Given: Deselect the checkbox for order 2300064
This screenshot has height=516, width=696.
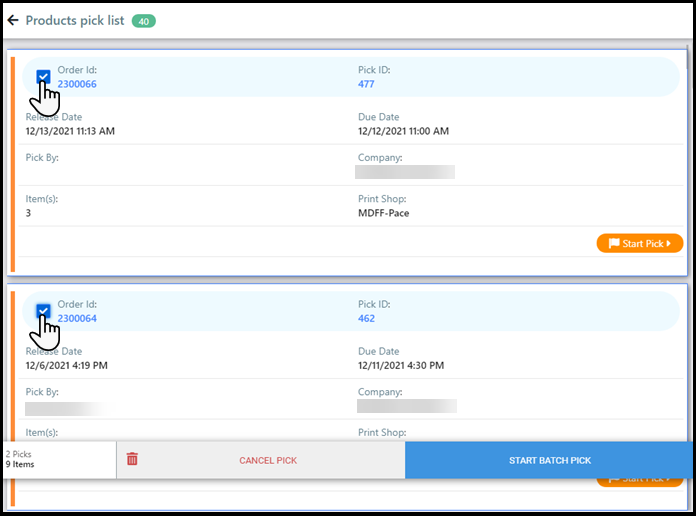Looking at the screenshot, I should (x=43, y=311).
